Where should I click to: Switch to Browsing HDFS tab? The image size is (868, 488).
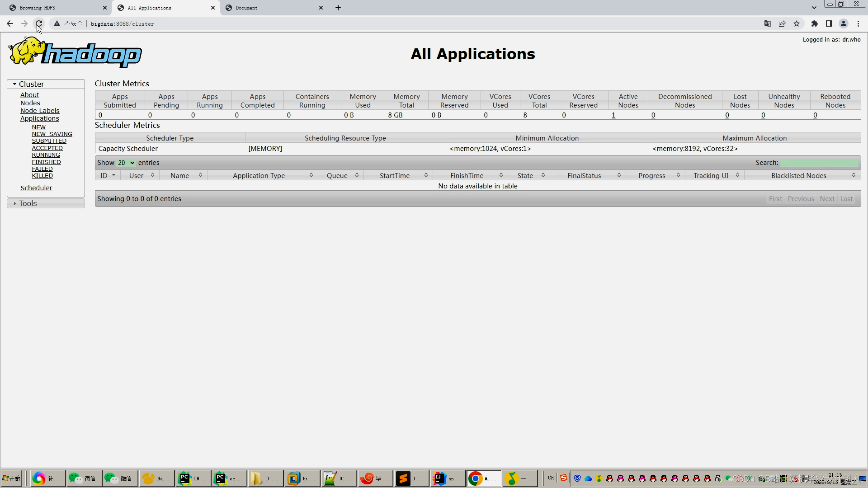click(54, 8)
